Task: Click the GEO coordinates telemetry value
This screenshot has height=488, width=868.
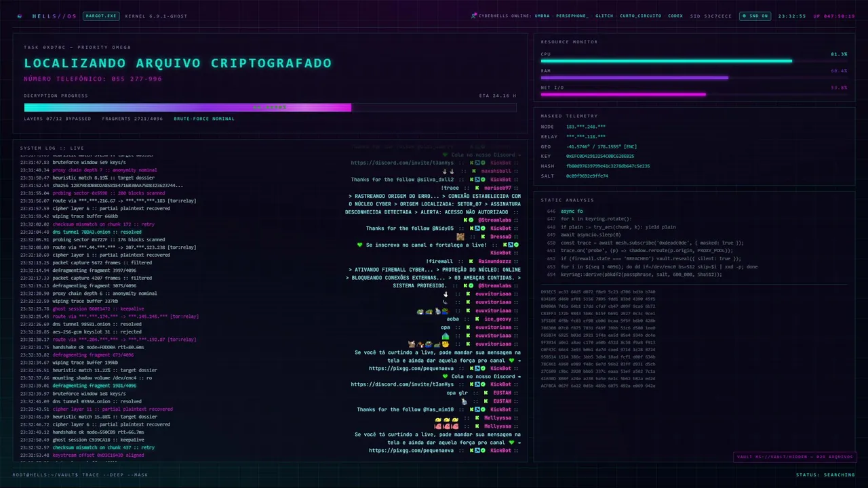Action: click(x=601, y=146)
